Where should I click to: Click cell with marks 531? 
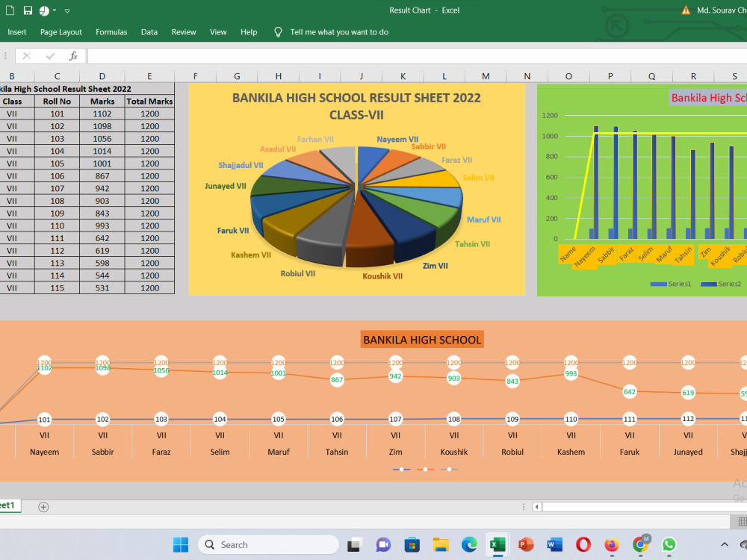pyautogui.click(x=102, y=288)
